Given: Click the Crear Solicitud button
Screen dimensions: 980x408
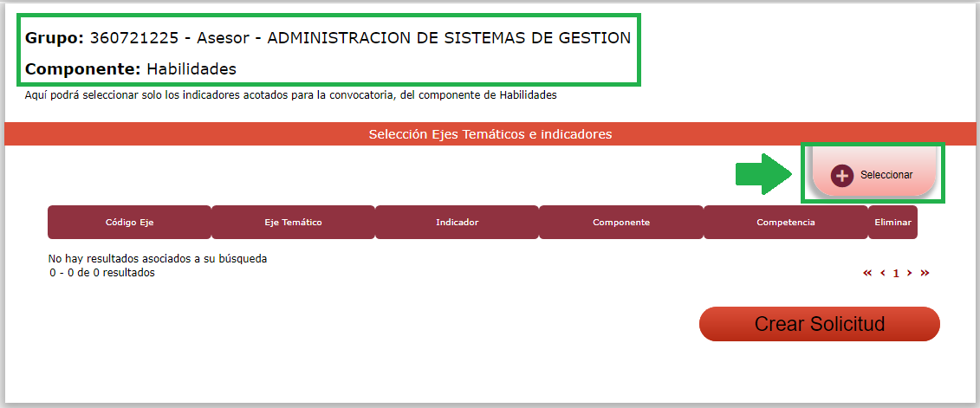Looking at the screenshot, I should (819, 324).
